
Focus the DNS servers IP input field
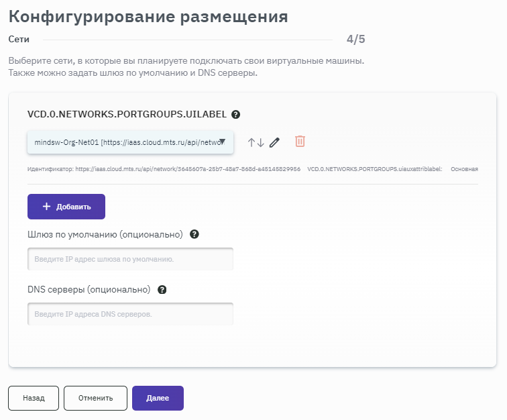tap(130, 314)
